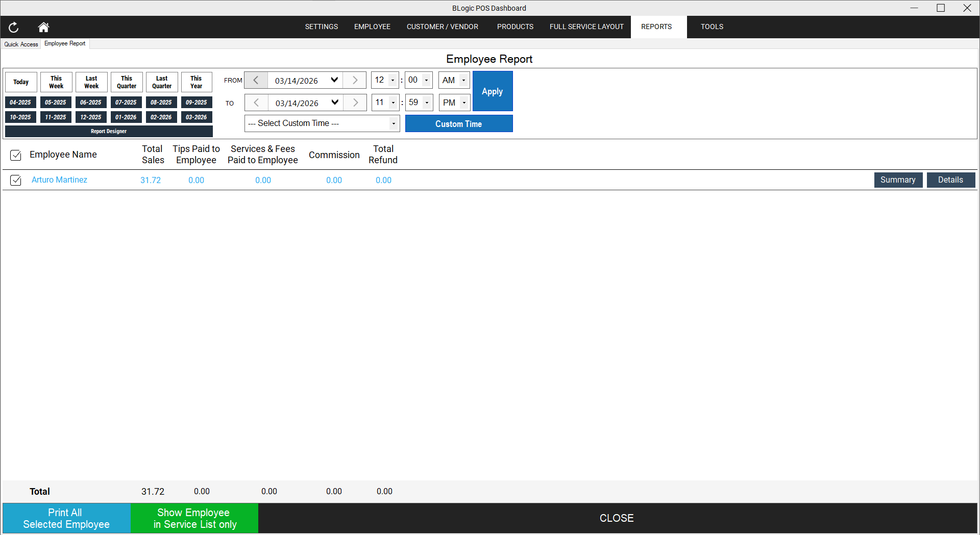Click the blue Apply button
The height and width of the screenshot is (535, 980).
[x=493, y=91]
